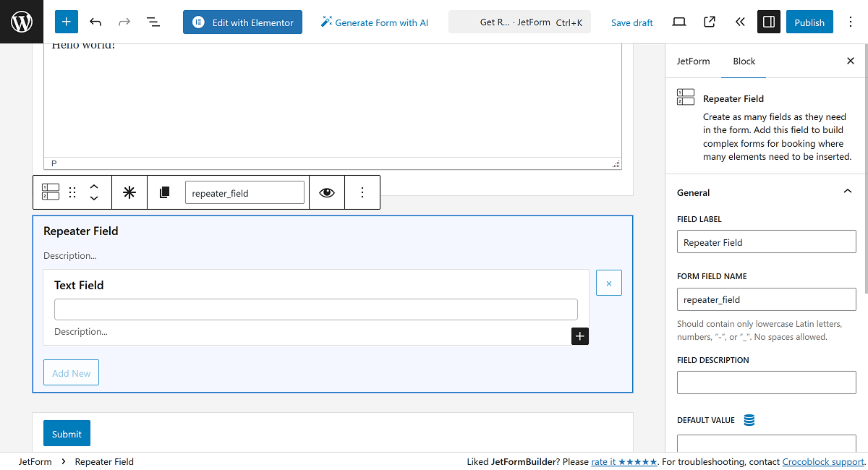Click the Add New button
The image size is (868, 470).
71,373
